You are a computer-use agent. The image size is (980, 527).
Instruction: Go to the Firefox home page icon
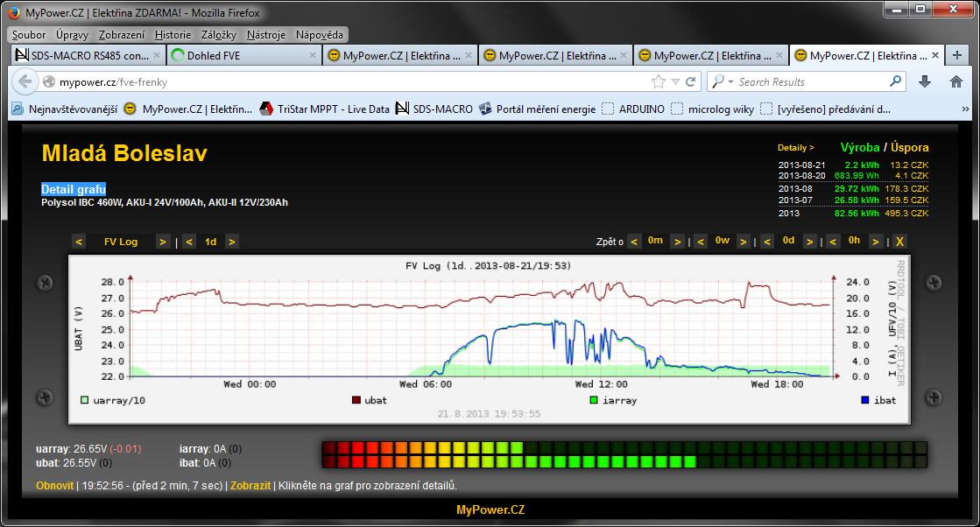click(956, 81)
